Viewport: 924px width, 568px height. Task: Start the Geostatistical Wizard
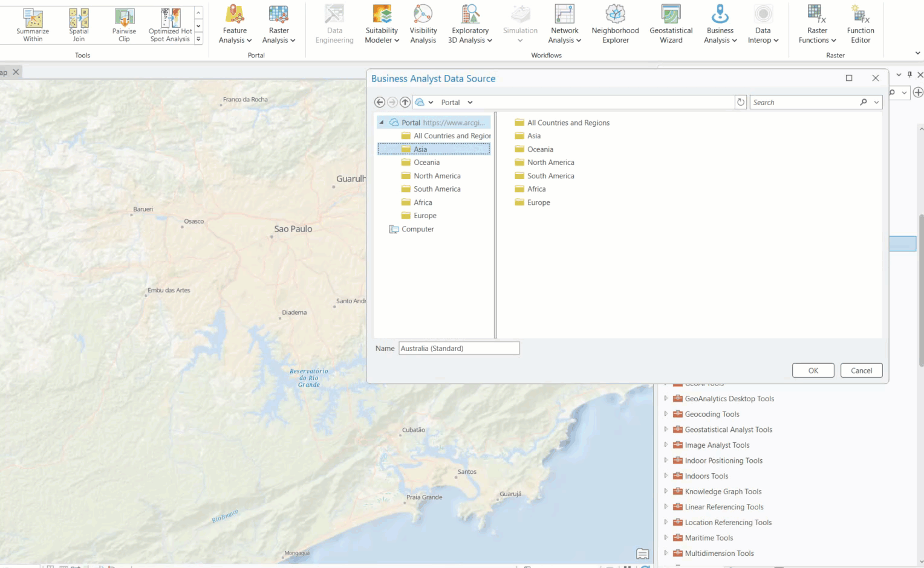tap(671, 24)
